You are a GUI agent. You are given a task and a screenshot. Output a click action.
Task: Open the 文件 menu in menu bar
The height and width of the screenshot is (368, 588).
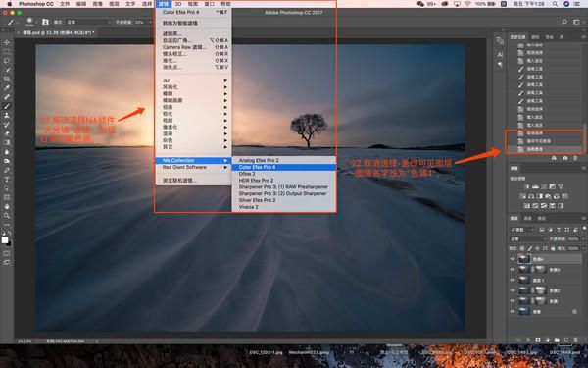[x=65, y=4]
